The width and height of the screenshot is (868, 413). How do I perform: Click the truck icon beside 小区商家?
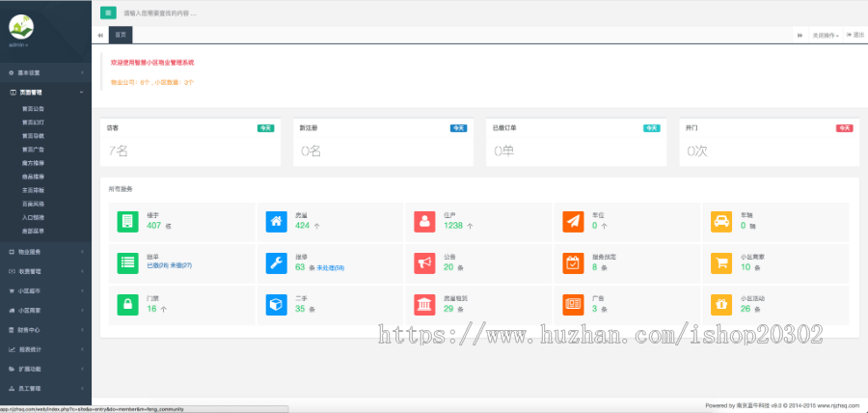(x=13, y=311)
